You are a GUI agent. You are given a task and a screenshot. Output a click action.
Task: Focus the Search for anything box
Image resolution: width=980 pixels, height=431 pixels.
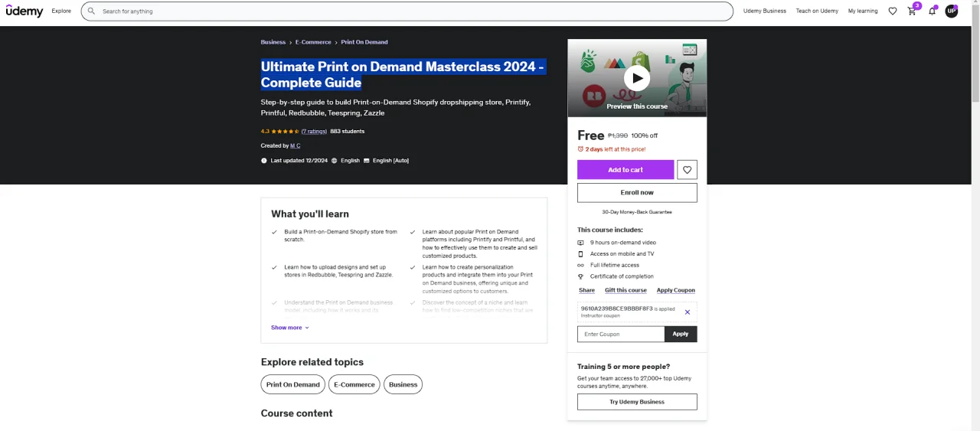[407, 11]
